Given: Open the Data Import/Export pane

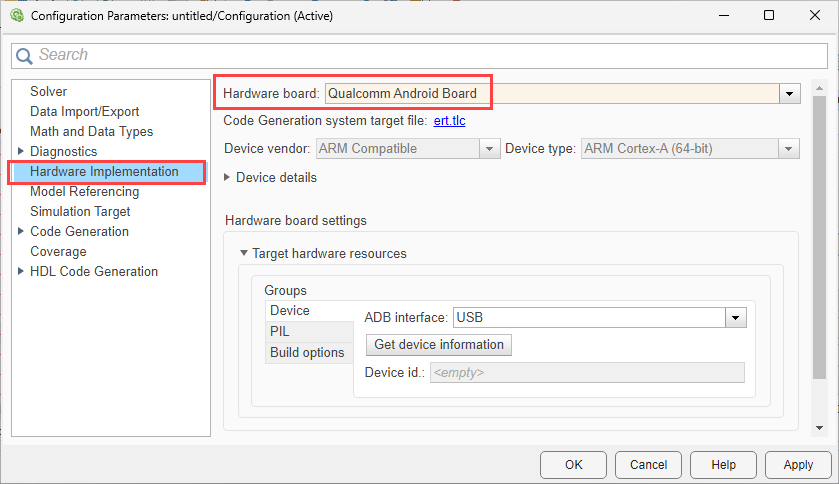Looking at the screenshot, I should (x=84, y=111).
